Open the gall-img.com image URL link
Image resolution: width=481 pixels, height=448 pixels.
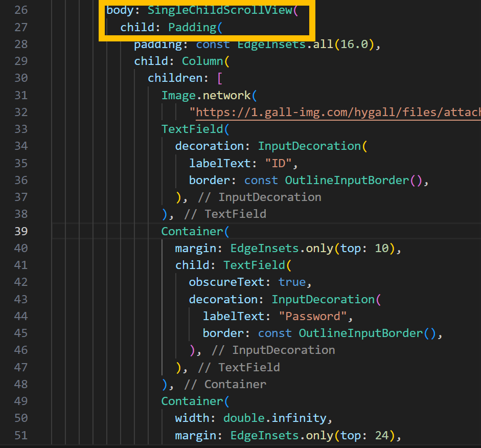(x=338, y=113)
